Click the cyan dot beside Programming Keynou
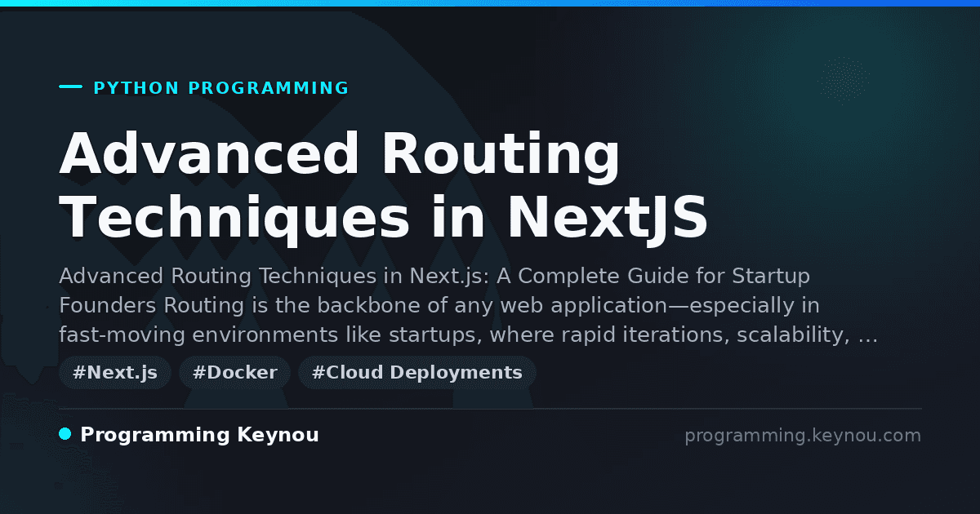This screenshot has width=980, height=514. click(x=65, y=434)
